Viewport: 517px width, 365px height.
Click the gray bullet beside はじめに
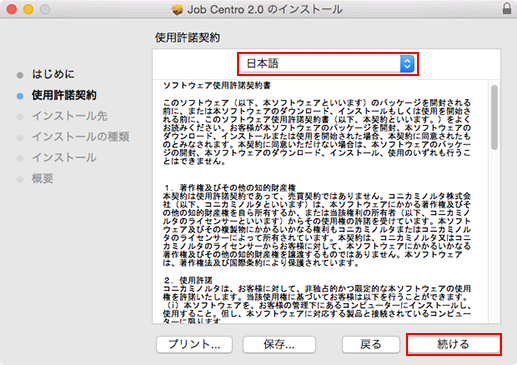click(x=20, y=75)
